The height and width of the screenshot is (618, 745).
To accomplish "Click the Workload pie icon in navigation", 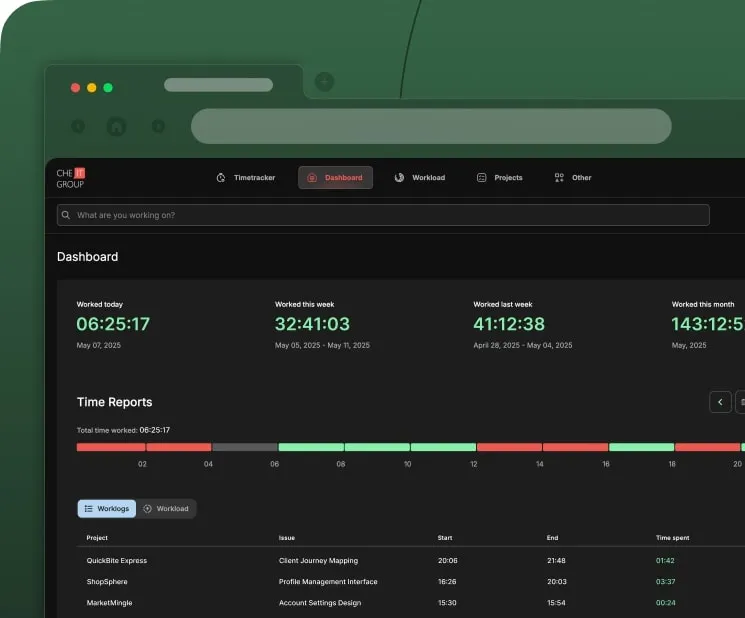I will 399,178.
